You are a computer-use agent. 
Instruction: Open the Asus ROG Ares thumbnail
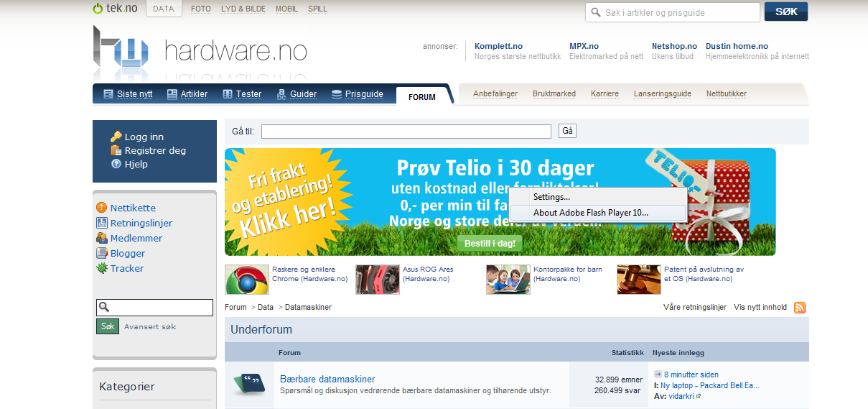(378, 280)
